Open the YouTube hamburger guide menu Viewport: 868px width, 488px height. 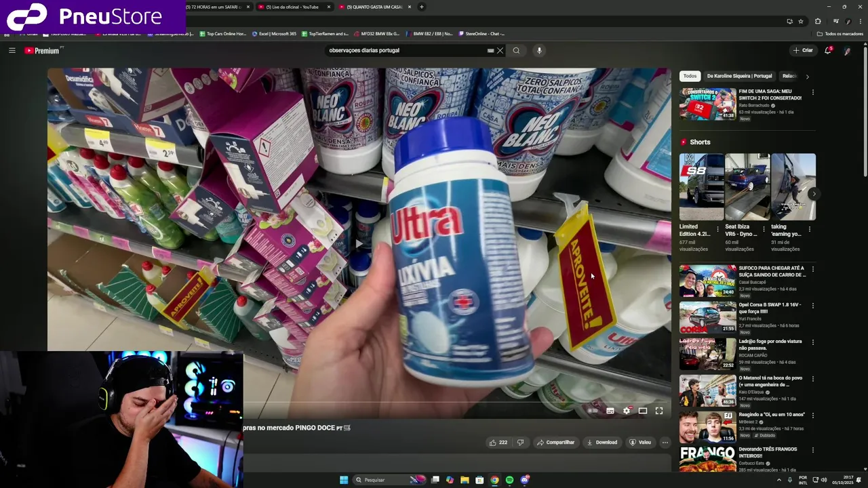12,50
